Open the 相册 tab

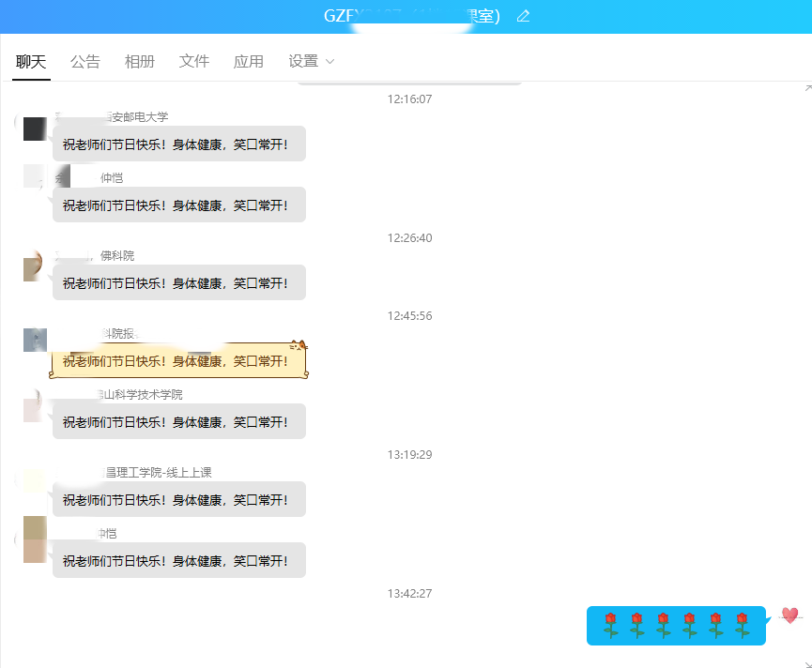(140, 62)
